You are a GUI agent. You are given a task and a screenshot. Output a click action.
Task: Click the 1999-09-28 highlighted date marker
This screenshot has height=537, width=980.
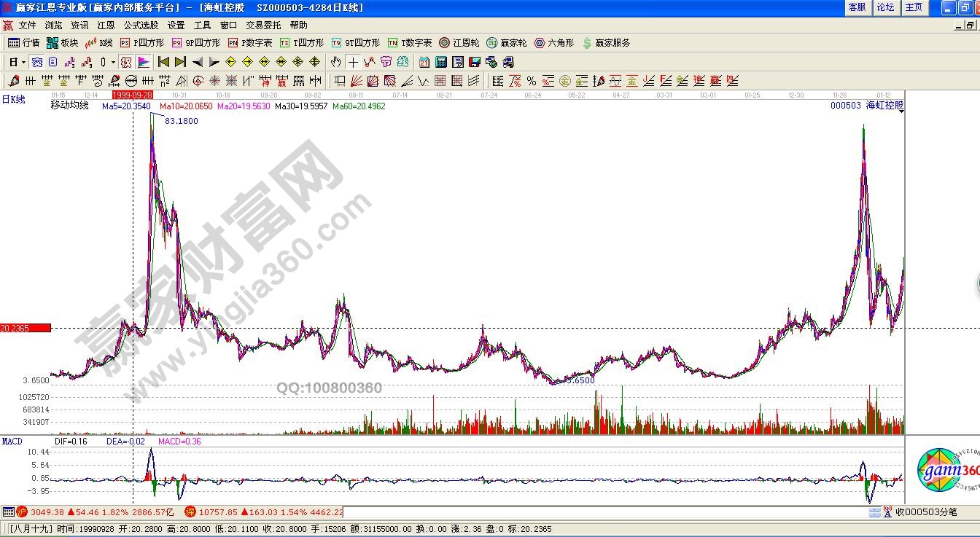pos(132,95)
